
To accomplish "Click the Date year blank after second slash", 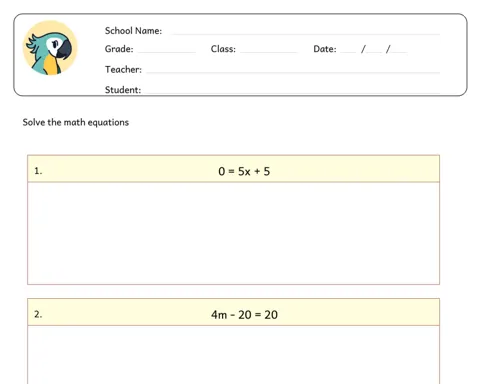I will (x=399, y=50).
